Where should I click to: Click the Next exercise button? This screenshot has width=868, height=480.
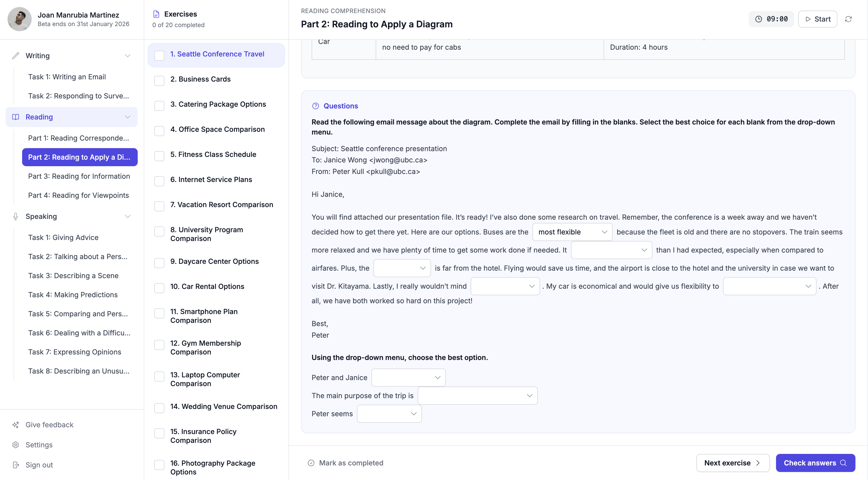point(732,463)
